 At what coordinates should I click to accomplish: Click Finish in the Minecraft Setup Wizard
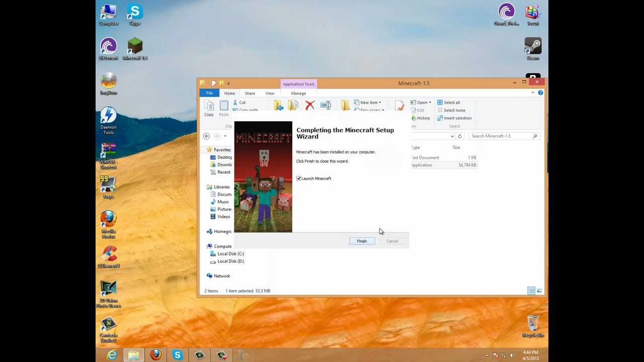362,241
